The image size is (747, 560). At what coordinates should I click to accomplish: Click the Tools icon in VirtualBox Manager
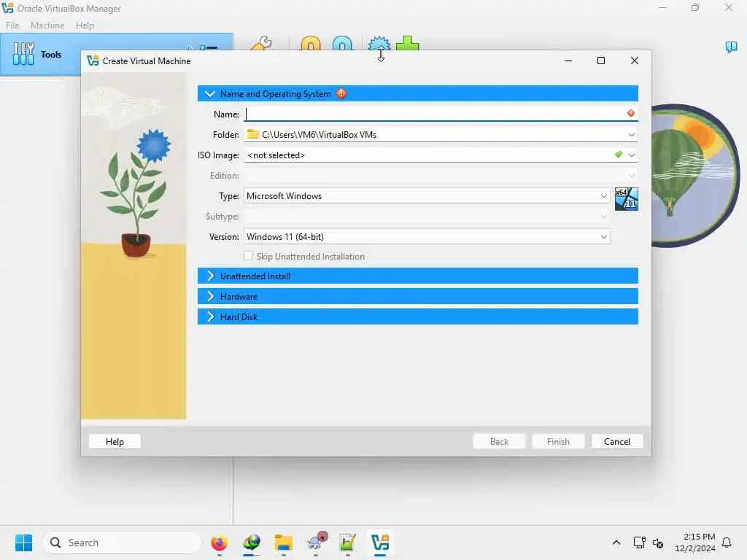[23, 54]
